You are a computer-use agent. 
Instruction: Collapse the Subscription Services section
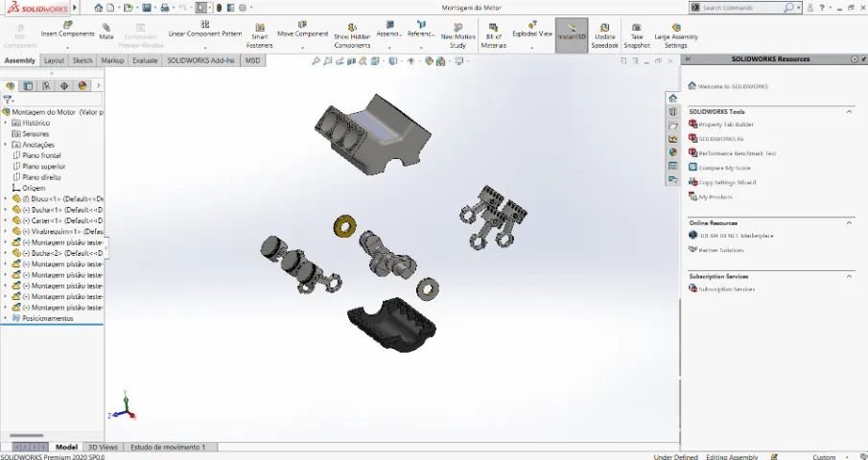849,276
